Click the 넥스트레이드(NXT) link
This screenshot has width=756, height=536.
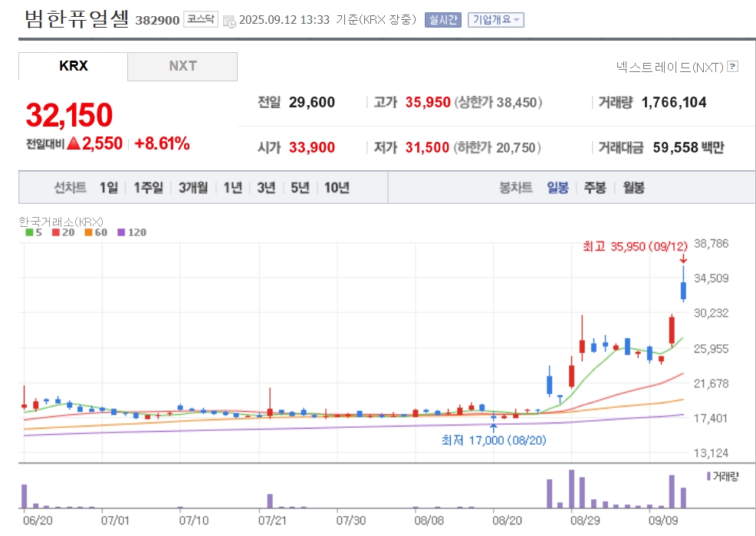(669, 67)
